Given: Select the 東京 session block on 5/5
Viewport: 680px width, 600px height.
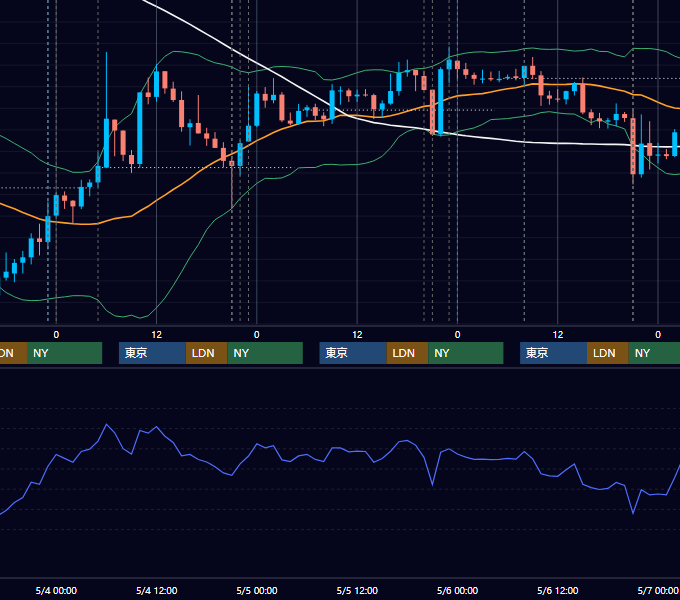Looking at the screenshot, I should pyautogui.click(x=353, y=353).
